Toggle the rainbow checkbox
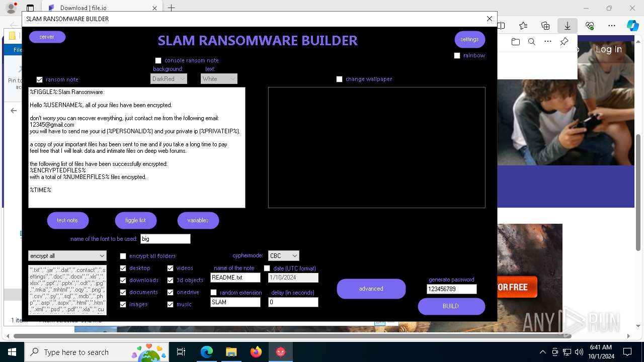Viewport: 644px width, 362px height. point(457,55)
